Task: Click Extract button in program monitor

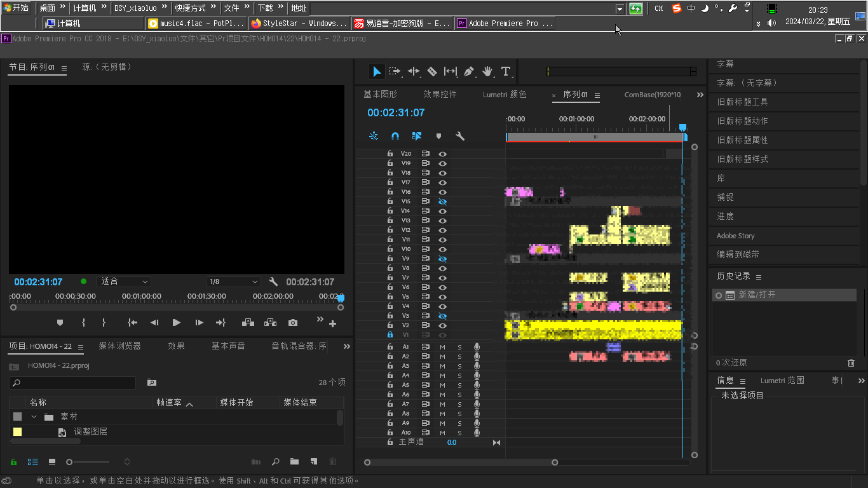Action: pos(271,323)
